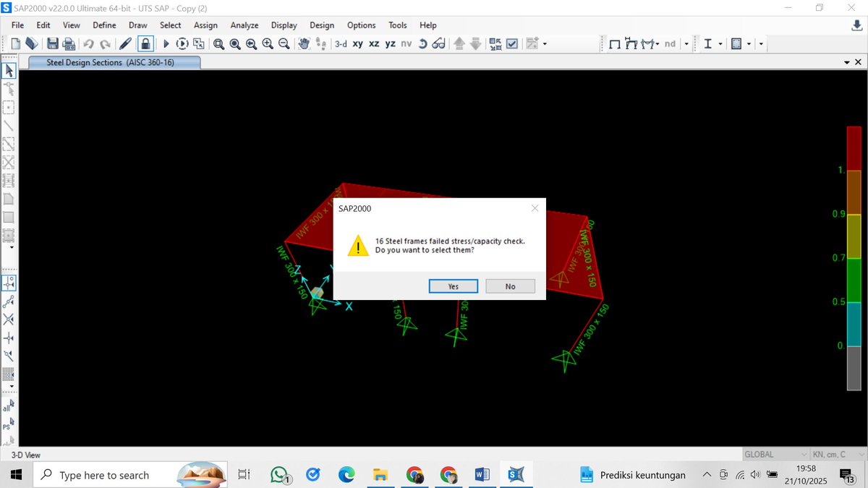Click the New Model icon
The image size is (868, 488).
(15, 44)
